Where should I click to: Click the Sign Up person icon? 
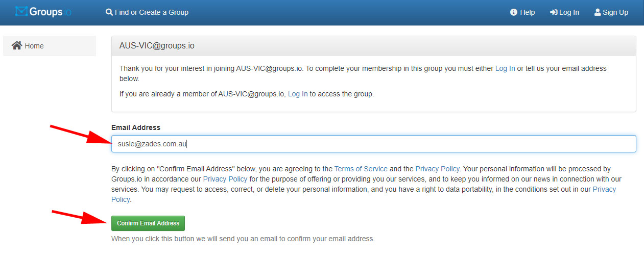598,12
